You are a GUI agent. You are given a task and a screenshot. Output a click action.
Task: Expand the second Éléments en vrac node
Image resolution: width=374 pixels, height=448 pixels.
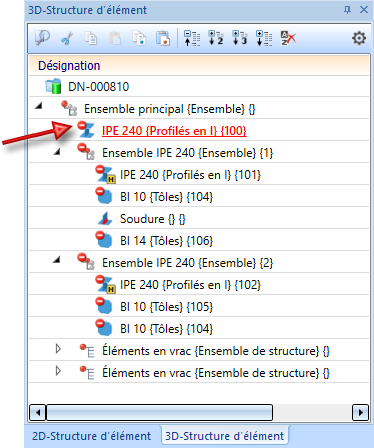pyautogui.click(x=58, y=371)
